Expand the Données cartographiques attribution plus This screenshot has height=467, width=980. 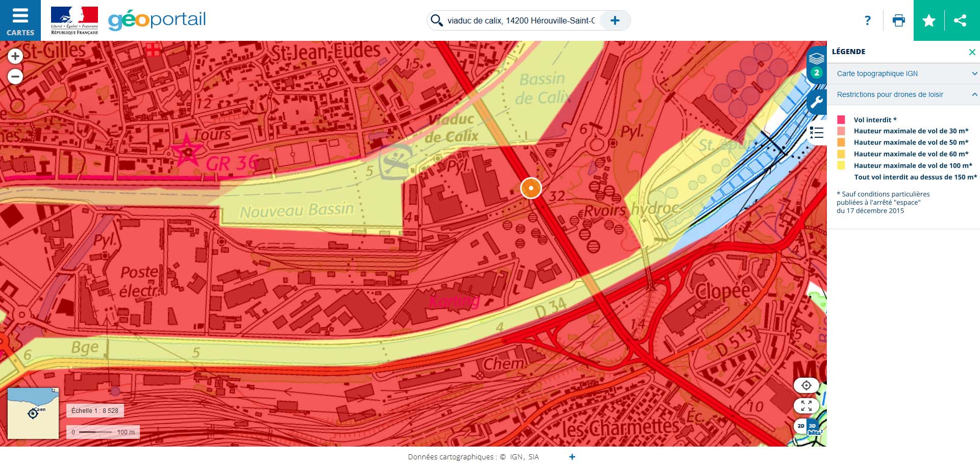click(572, 457)
